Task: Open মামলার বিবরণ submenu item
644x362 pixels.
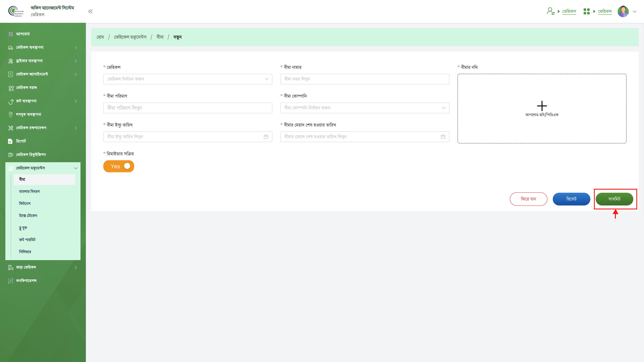Action: coord(29,191)
